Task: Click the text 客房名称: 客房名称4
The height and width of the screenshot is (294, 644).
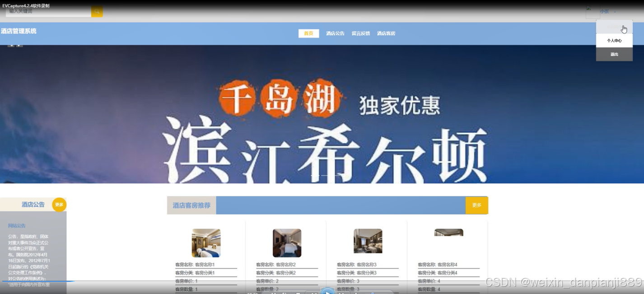Action: 438,265
